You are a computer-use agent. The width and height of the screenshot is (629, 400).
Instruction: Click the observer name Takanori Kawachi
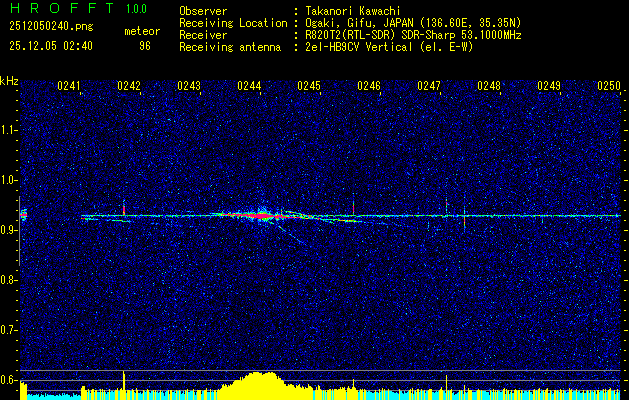[x=353, y=12]
